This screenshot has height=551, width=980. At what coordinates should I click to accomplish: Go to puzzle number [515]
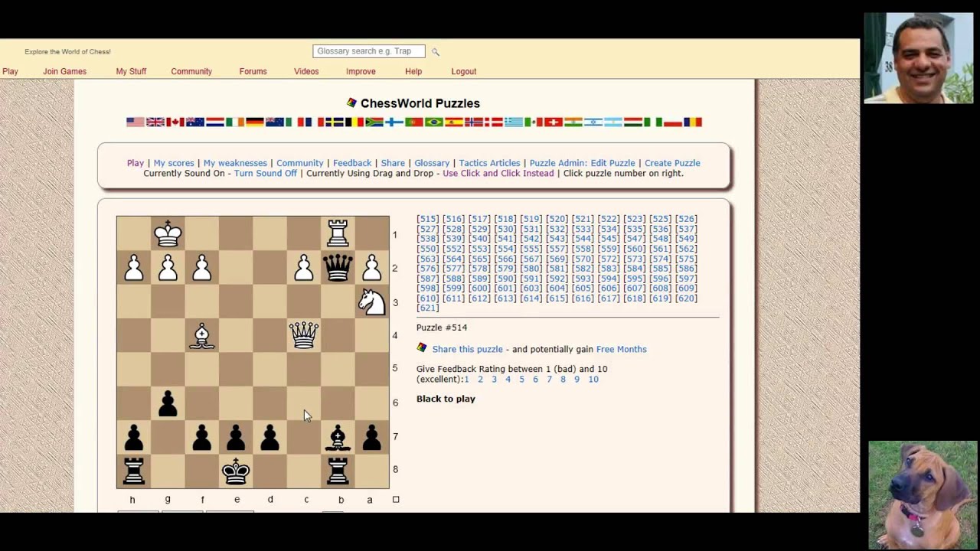[428, 219]
